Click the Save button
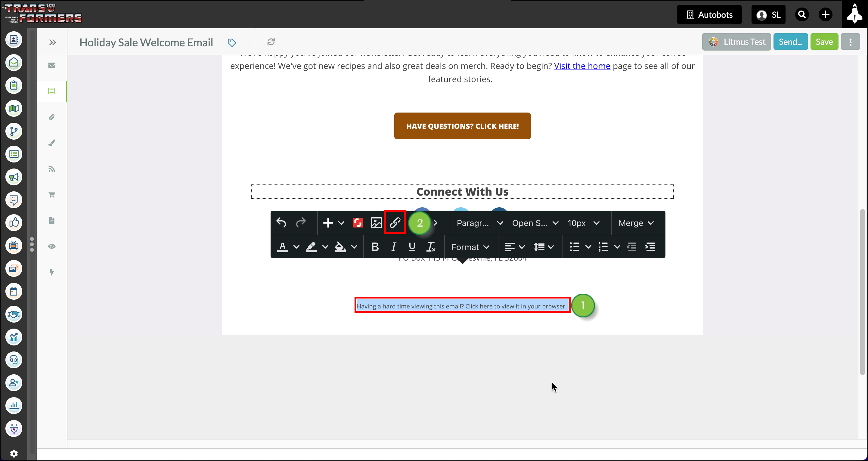This screenshot has width=868, height=461. (824, 42)
